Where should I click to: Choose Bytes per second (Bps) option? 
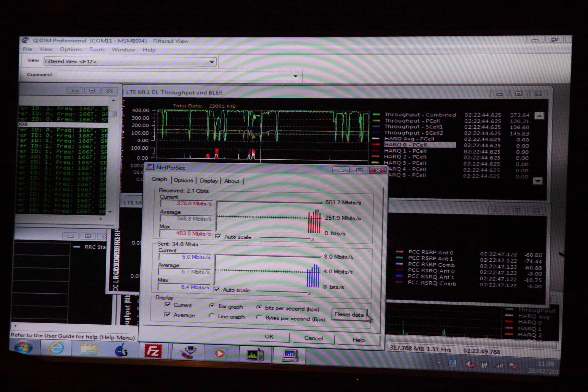[259, 317]
